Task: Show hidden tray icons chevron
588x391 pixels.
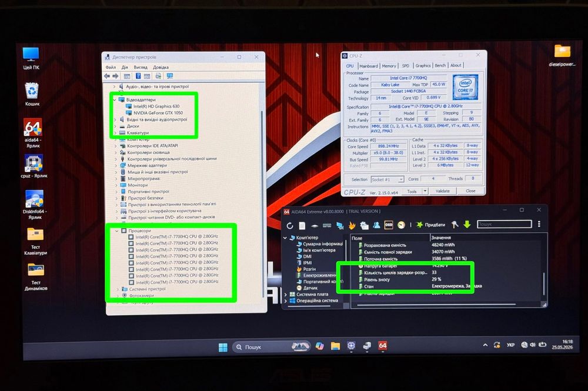Action: coord(485,345)
